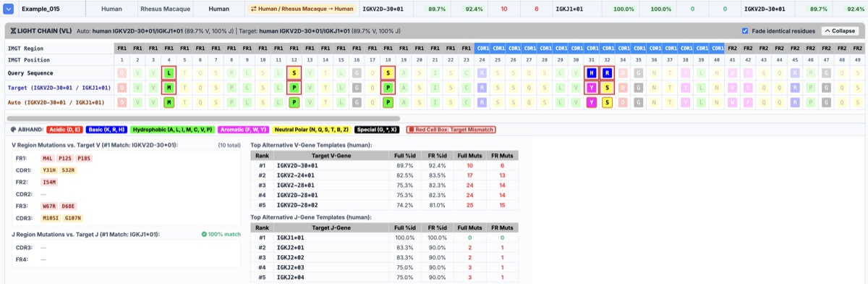This screenshot has height=284, width=868.
Task: Click Target row residue Y at position 31
Action: point(592,88)
